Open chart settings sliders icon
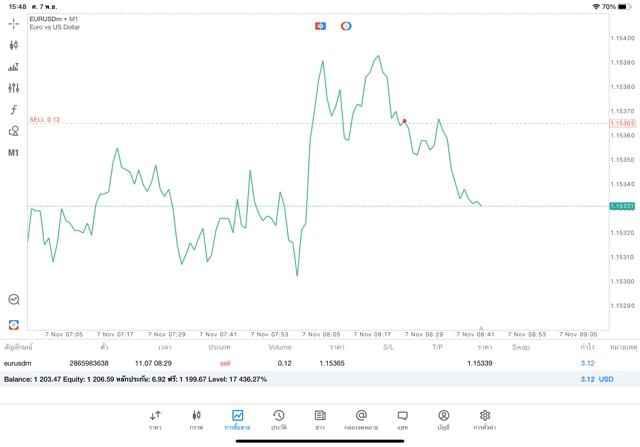640x447 pixels. coord(13,88)
